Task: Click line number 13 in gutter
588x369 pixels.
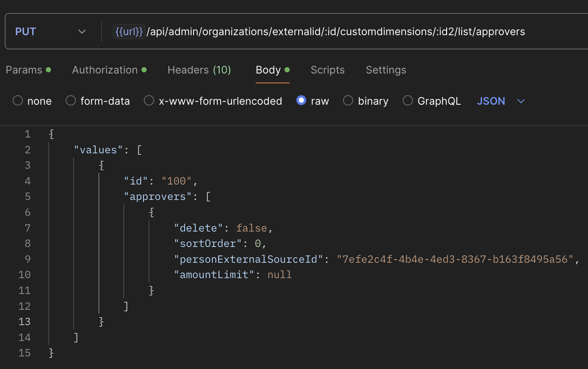Action: pos(24,322)
